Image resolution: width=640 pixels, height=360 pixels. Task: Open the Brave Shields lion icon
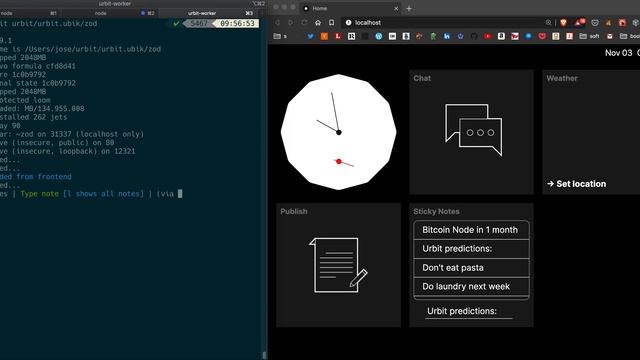click(564, 22)
